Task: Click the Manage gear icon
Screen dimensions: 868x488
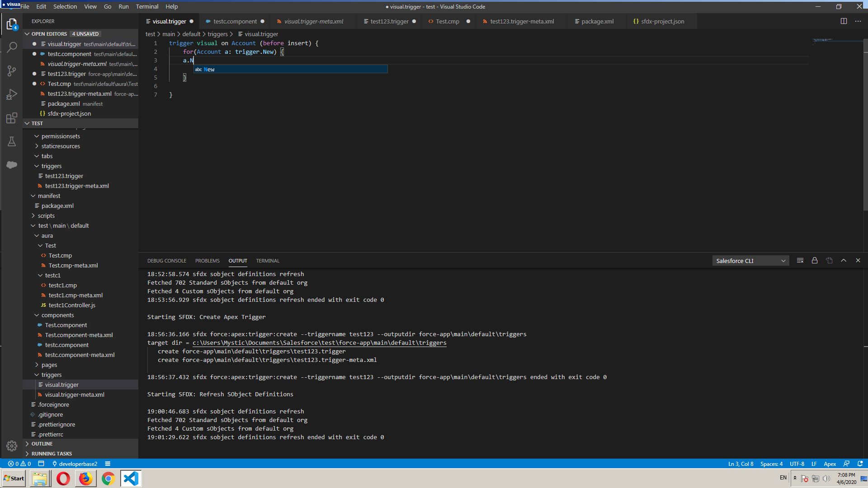Action: pyautogui.click(x=12, y=446)
